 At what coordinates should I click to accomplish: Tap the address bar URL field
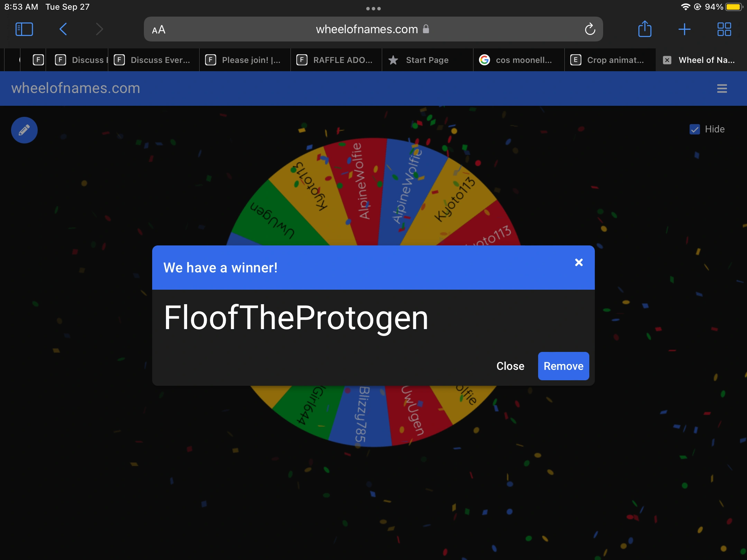click(367, 29)
